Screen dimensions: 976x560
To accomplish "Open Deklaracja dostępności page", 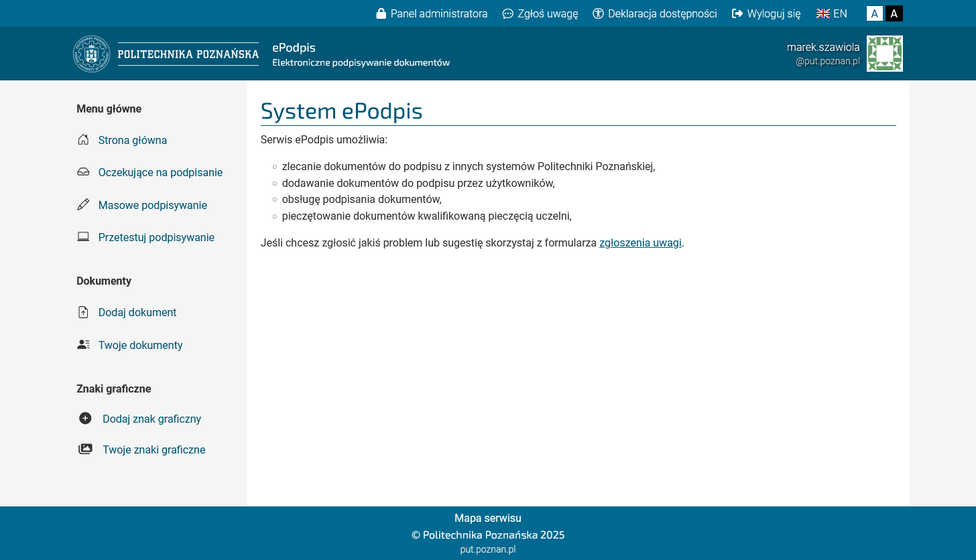I will coord(655,13).
